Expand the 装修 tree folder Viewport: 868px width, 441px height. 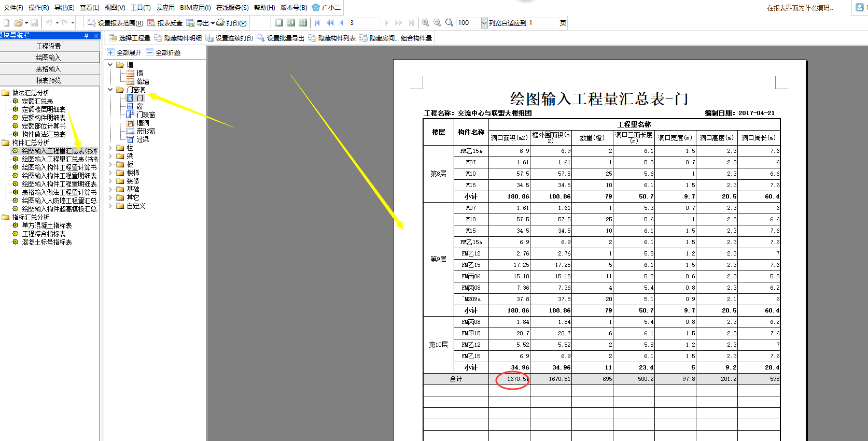(110, 181)
